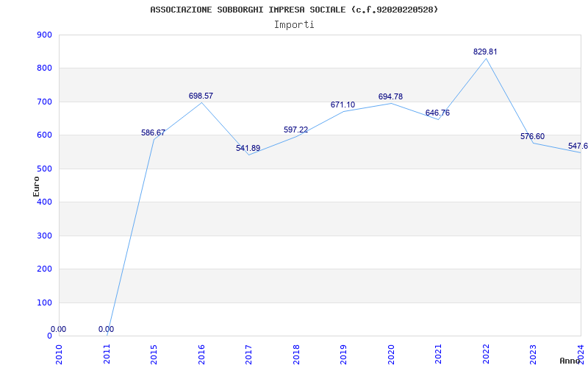
Task: Click the 829.81 peak data label
Action: coord(485,52)
